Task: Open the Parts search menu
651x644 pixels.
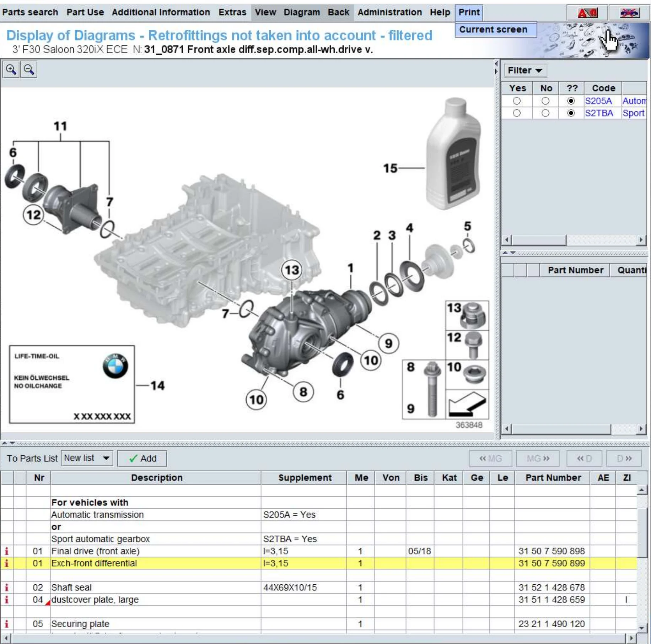Action: (x=30, y=12)
